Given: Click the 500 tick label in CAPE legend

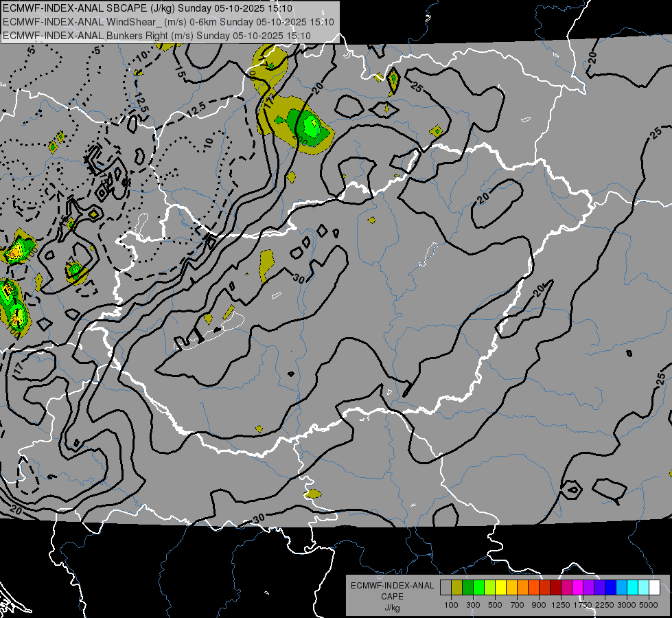Looking at the screenshot, I should (x=495, y=605).
